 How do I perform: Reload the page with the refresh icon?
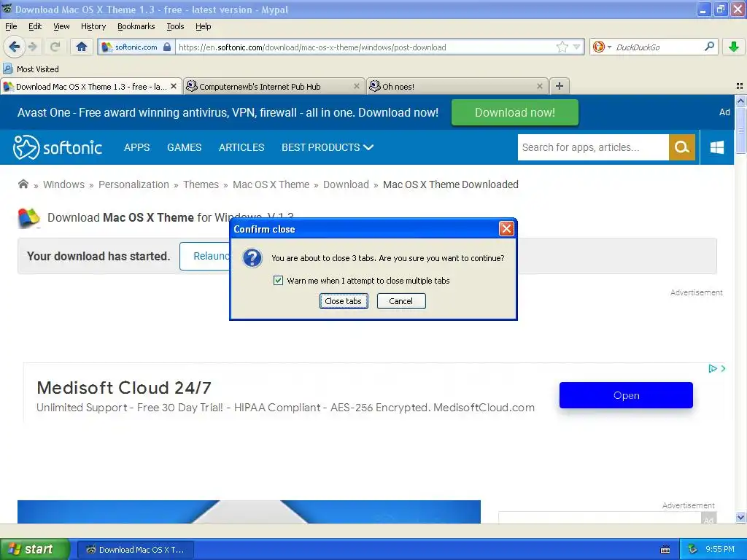(55, 47)
